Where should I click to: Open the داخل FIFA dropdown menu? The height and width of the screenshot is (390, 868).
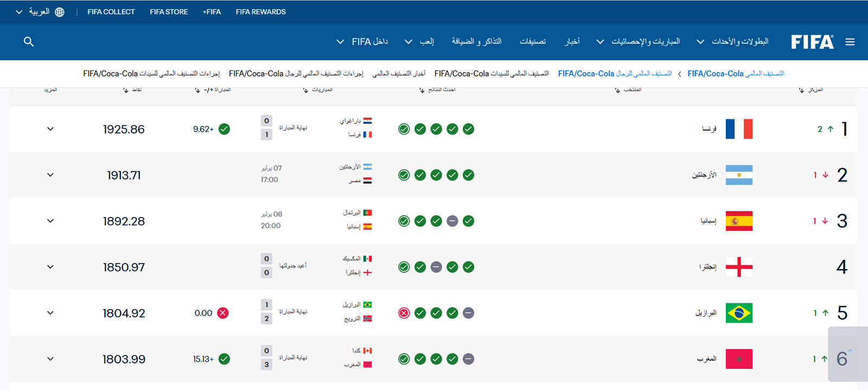click(362, 42)
